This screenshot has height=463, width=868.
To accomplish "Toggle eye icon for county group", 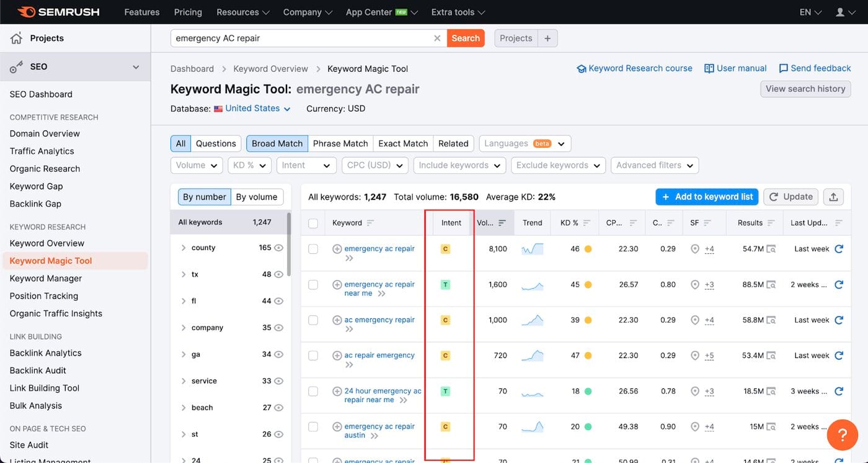I will click(x=279, y=248).
